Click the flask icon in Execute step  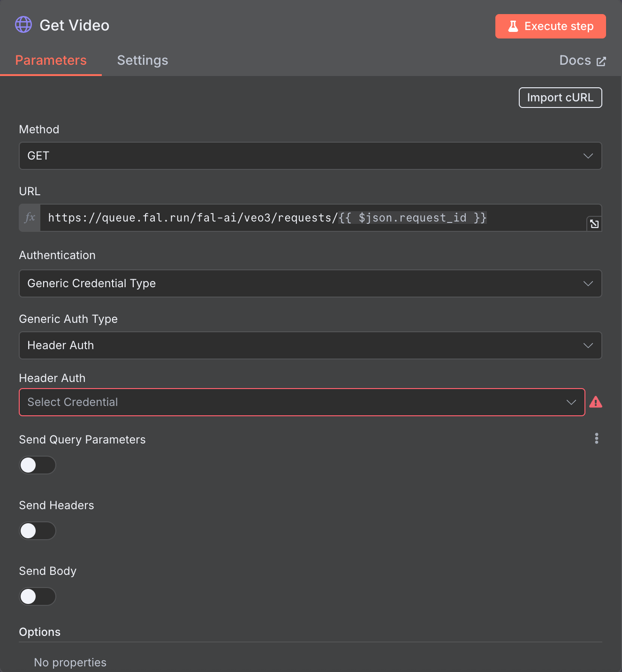pyautogui.click(x=513, y=26)
